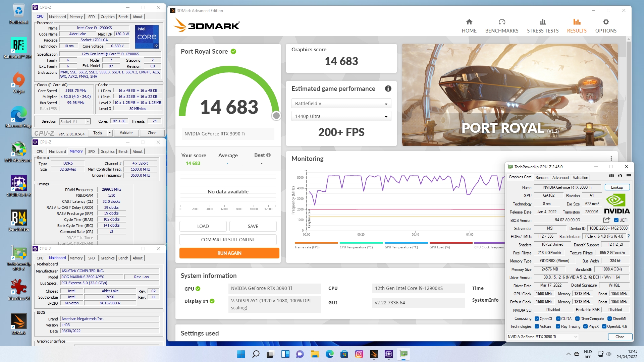This screenshot has width=644, height=362.
Task: Toggle the UEFI checkbox in GPU-Z
Action: pyautogui.click(x=616, y=220)
